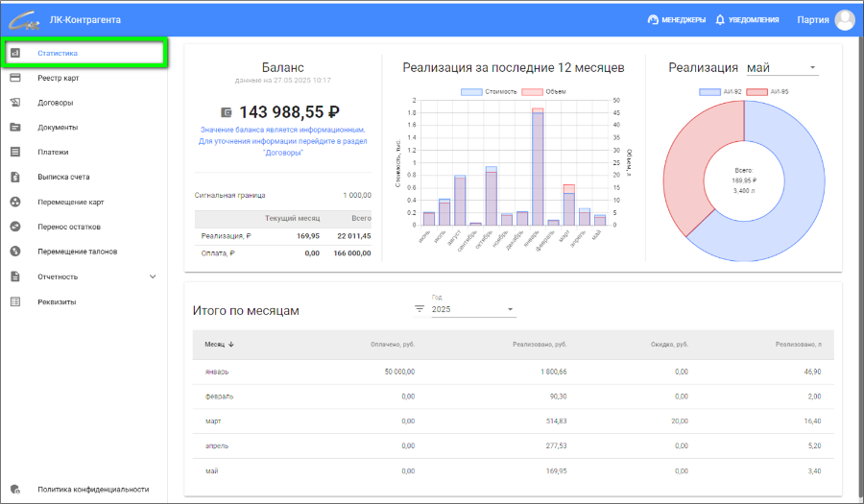Click the Статистика chart icon in sidebar
The width and height of the screenshot is (864, 504).
15,53
